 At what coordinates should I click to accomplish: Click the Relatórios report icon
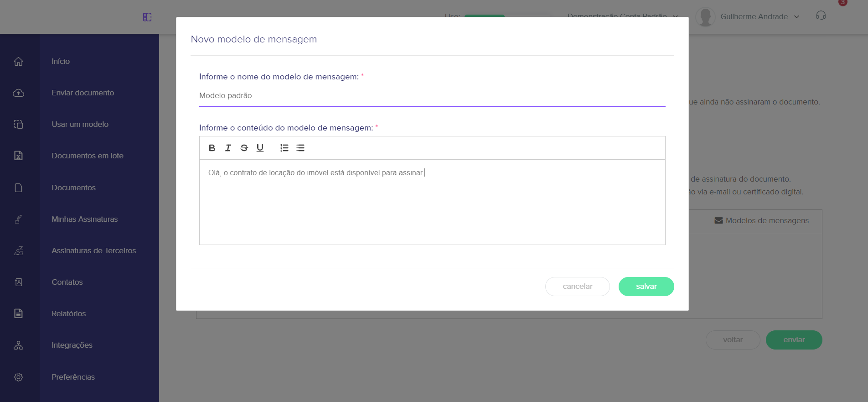[x=18, y=313]
